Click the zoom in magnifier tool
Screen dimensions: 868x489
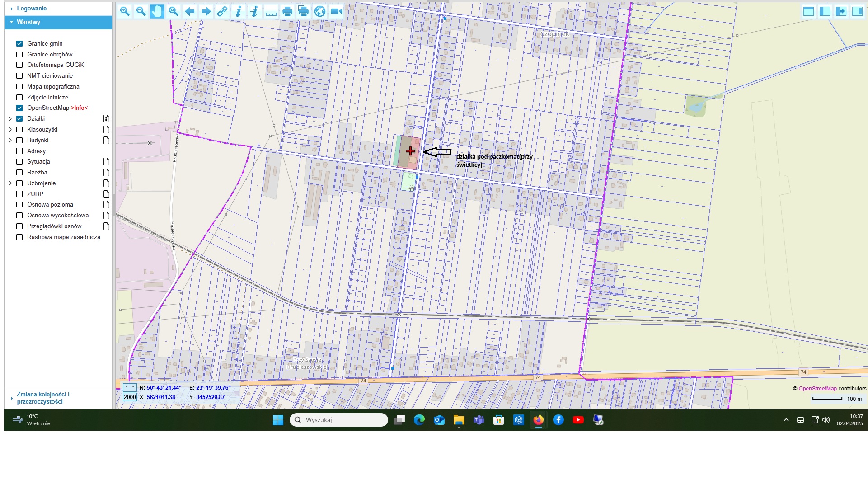125,12
